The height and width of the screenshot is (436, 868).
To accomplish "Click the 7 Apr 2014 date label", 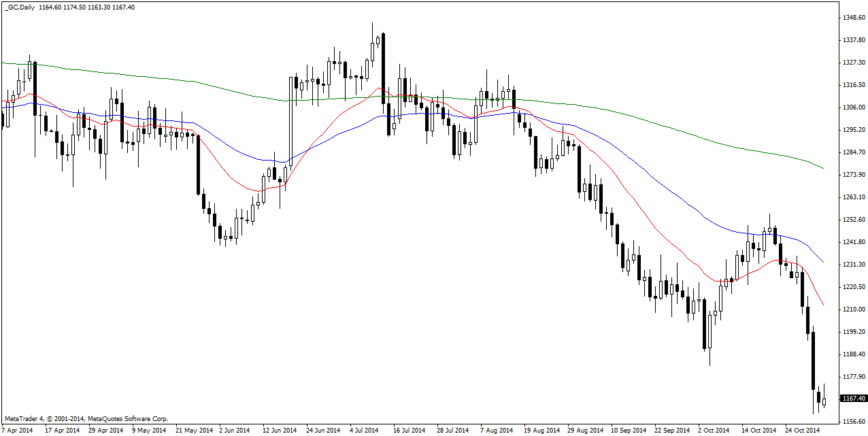I will click(x=18, y=430).
